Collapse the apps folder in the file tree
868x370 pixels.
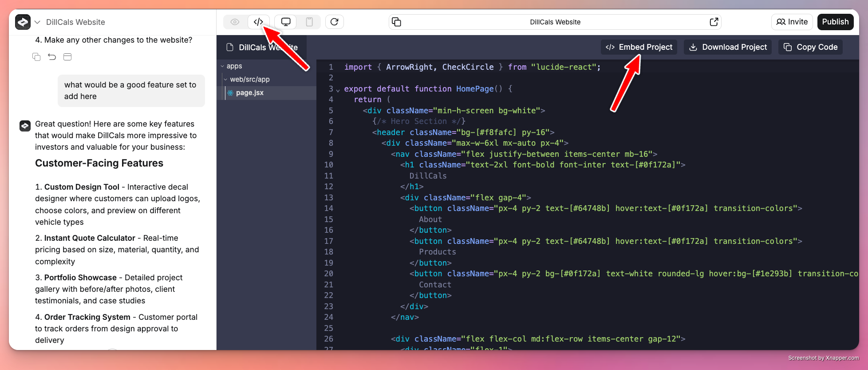pos(222,66)
